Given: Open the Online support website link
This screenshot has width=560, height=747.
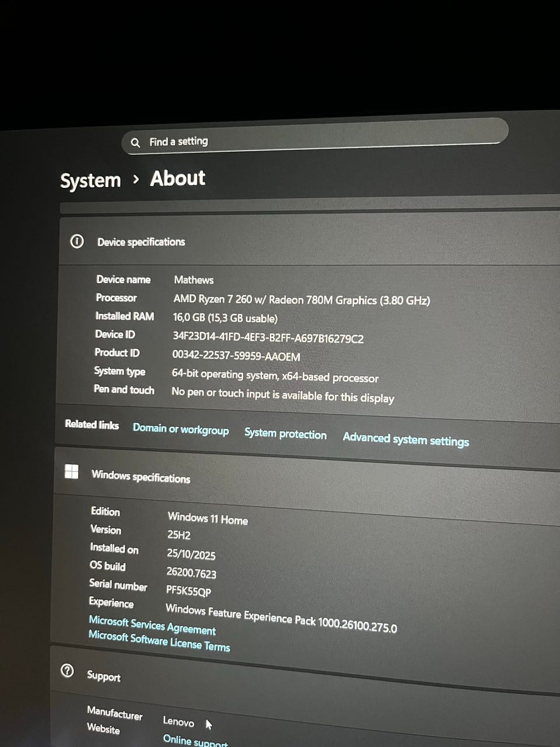Looking at the screenshot, I should pos(195,741).
